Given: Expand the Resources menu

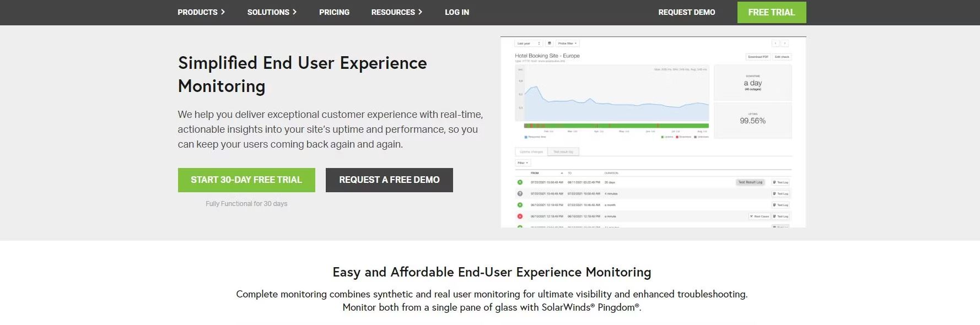Looking at the screenshot, I should (397, 12).
